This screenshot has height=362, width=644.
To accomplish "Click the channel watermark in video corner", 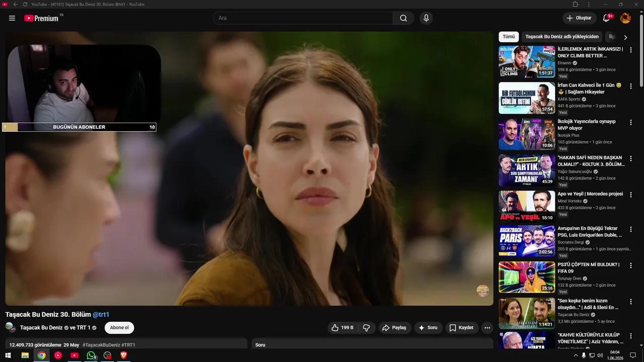I will click(482, 291).
